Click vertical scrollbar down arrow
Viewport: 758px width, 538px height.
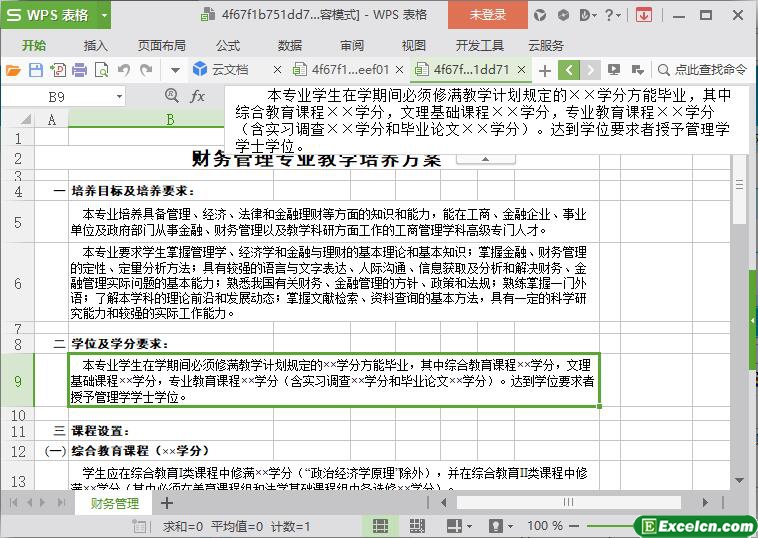(739, 480)
